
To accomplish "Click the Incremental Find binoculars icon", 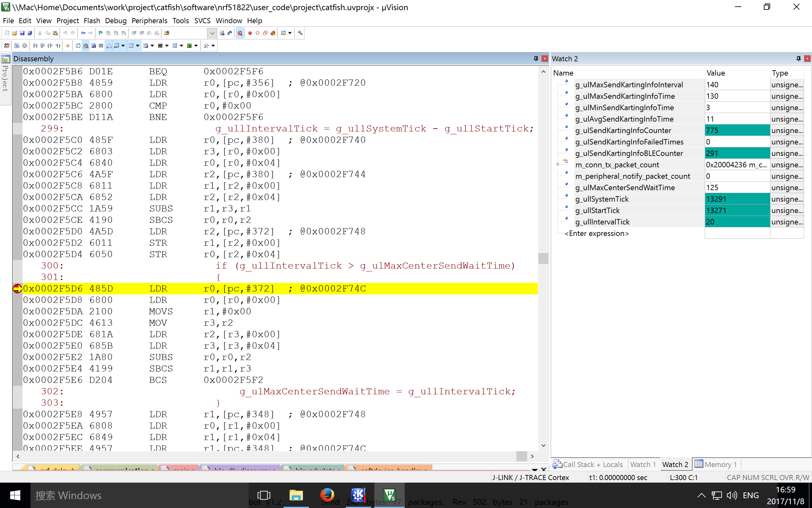I will point(230,33).
